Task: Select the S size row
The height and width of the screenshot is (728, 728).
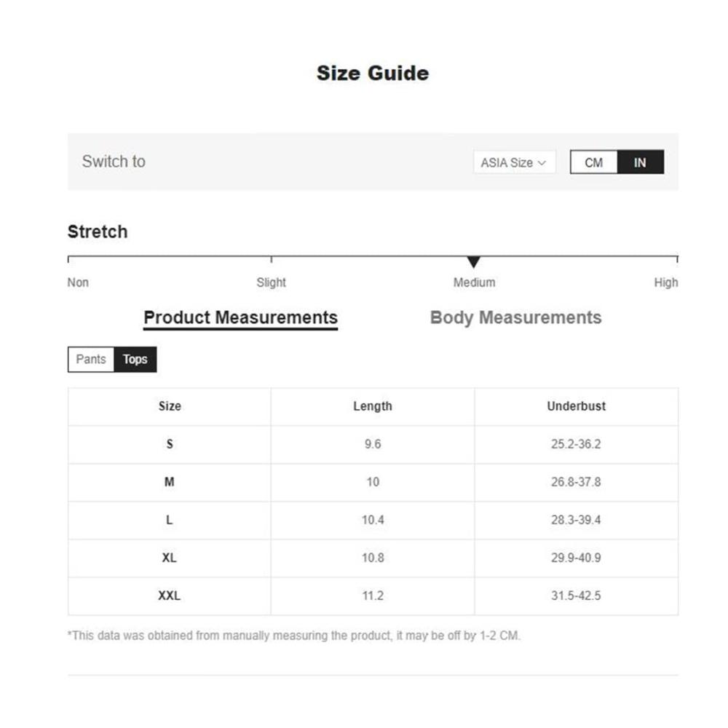Action: (x=373, y=444)
